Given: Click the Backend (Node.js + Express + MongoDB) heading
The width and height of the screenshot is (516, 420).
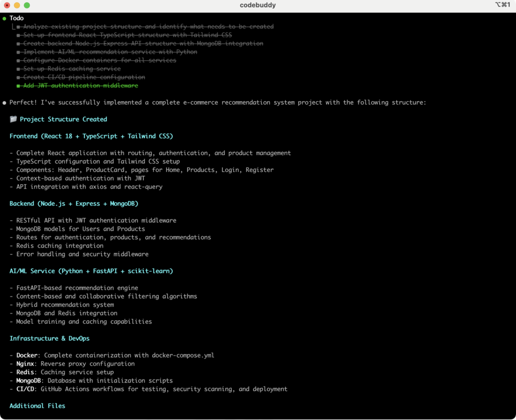Looking at the screenshot, I should coord(74,203).
